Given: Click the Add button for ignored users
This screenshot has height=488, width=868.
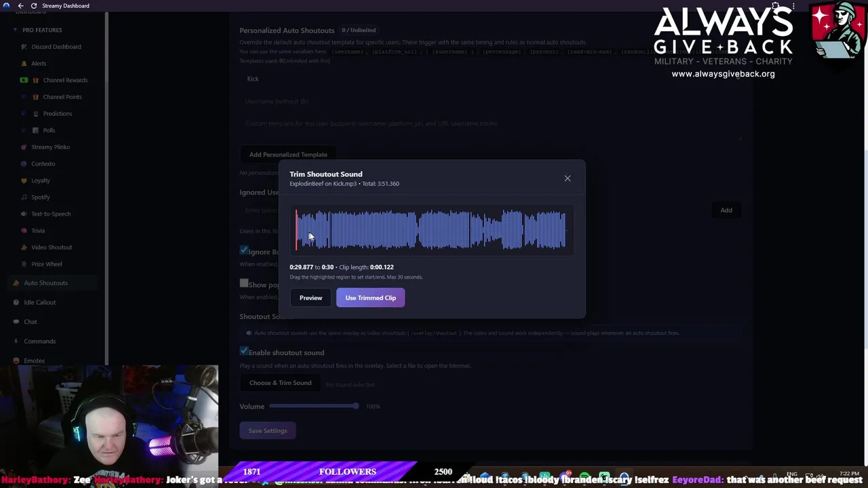Looking at the screenshot, I should (x=726, y=210).
